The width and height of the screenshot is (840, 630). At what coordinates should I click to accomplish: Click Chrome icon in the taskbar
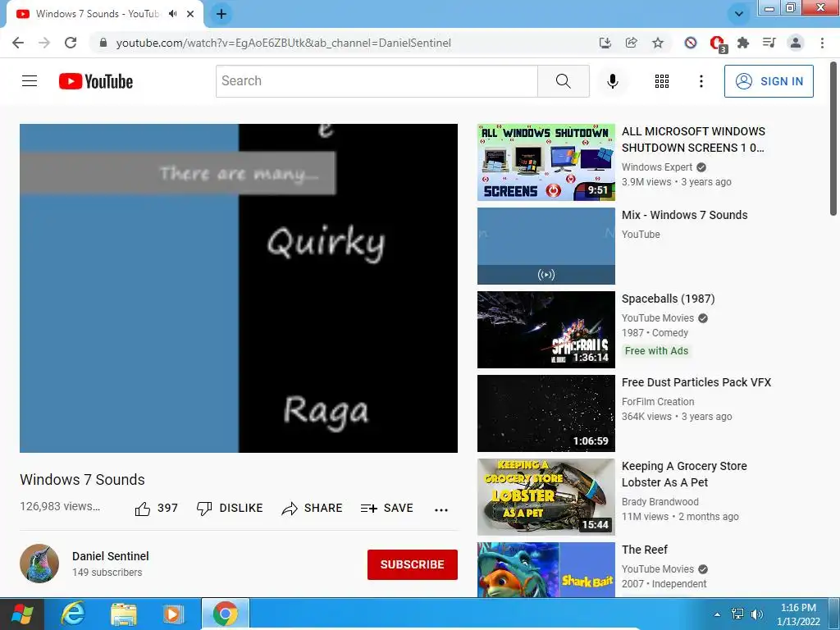[x=226, y=614]
